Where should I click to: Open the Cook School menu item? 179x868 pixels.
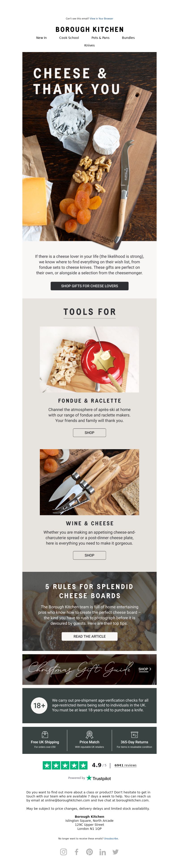[x=69, y=38]
